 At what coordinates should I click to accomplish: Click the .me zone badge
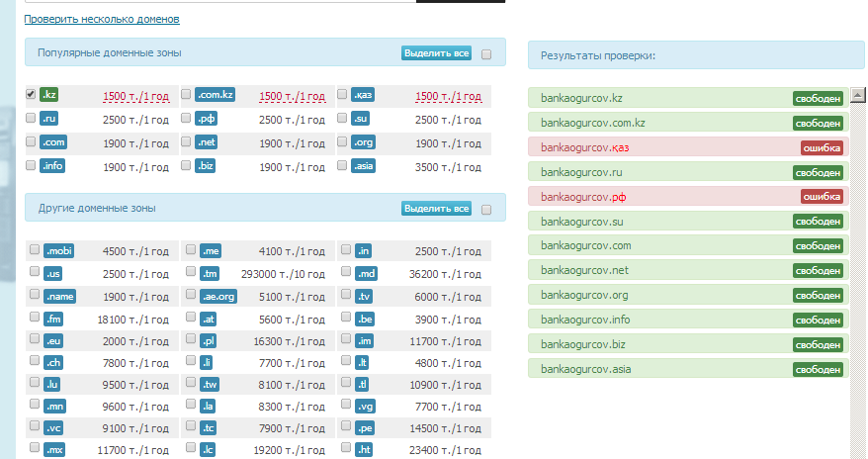pos(211,251)
